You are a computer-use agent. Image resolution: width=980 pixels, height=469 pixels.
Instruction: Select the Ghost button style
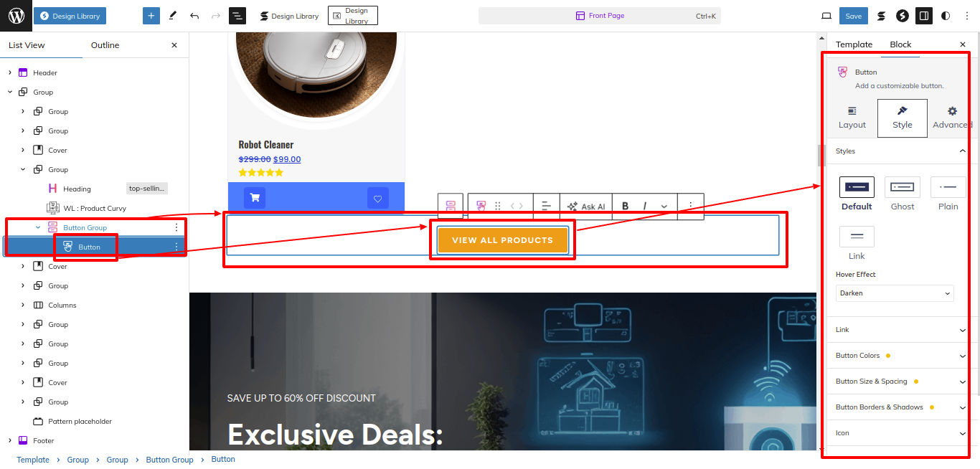coord(903,194)
